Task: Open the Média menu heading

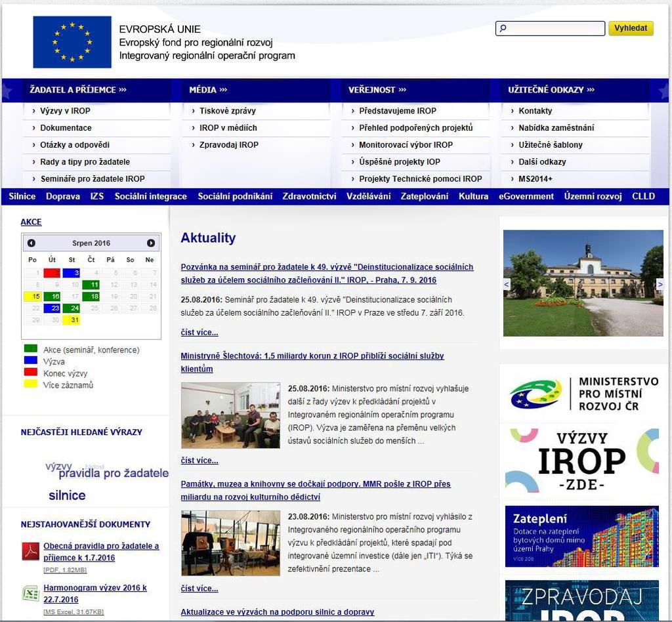Action: point(208,90)
